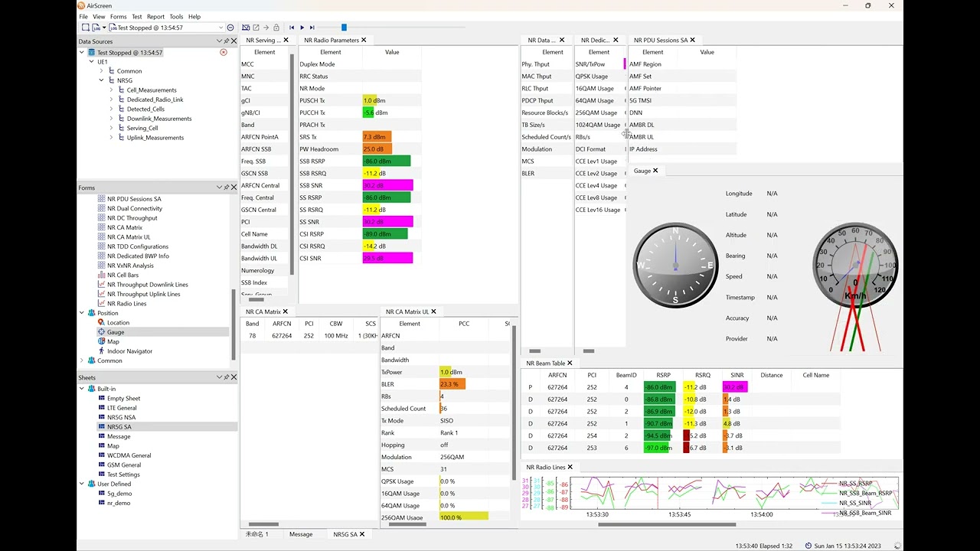Open the Tools menu
The width and height of the screenshot is (980, 551).
tap(176, 16)
